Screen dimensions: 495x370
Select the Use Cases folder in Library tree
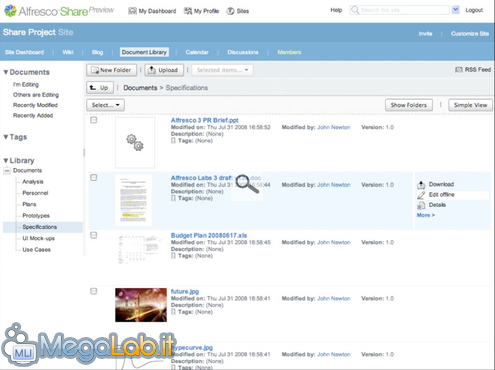pos(36,250)
